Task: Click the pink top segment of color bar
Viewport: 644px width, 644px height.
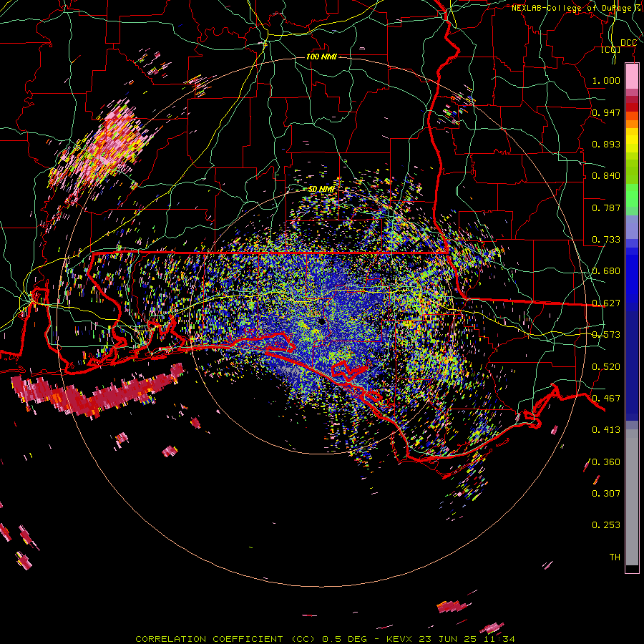Action: pyautogui.click(x=632, y=77)
